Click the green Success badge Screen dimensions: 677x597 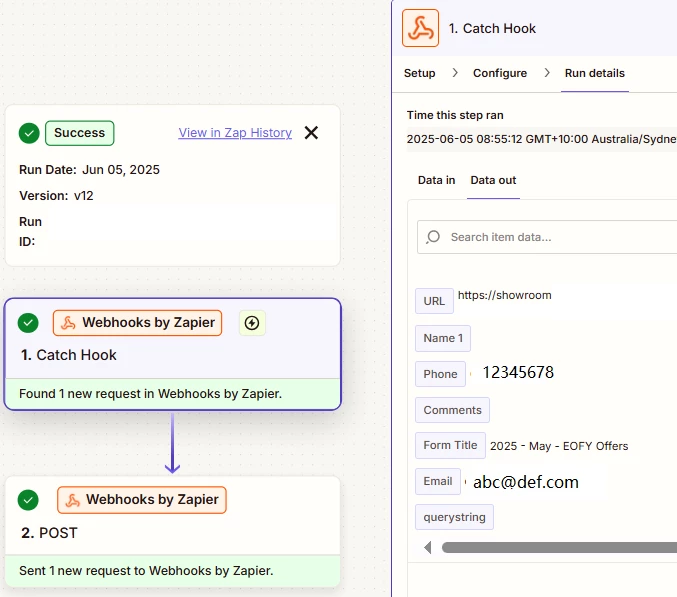click(x=79, y=133)
